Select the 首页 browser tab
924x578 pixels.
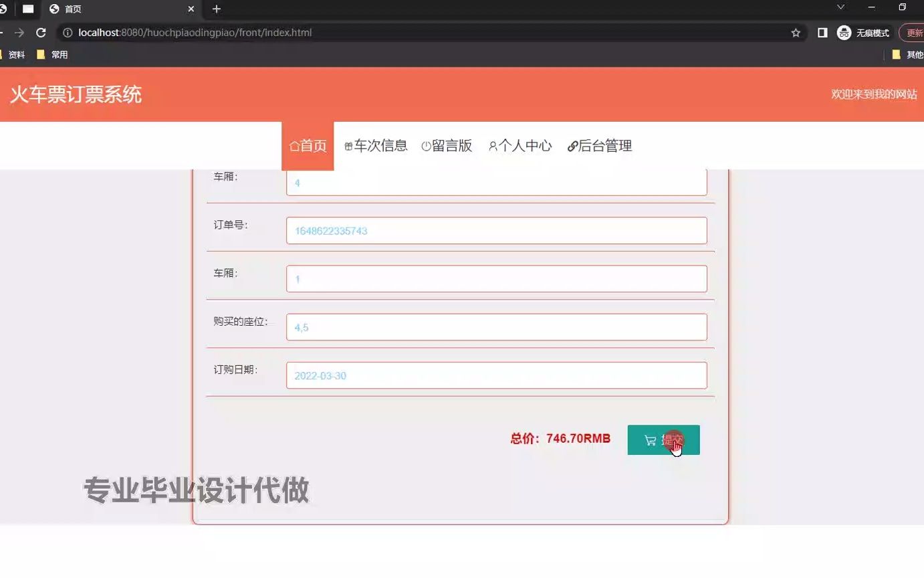click(120, 9)
